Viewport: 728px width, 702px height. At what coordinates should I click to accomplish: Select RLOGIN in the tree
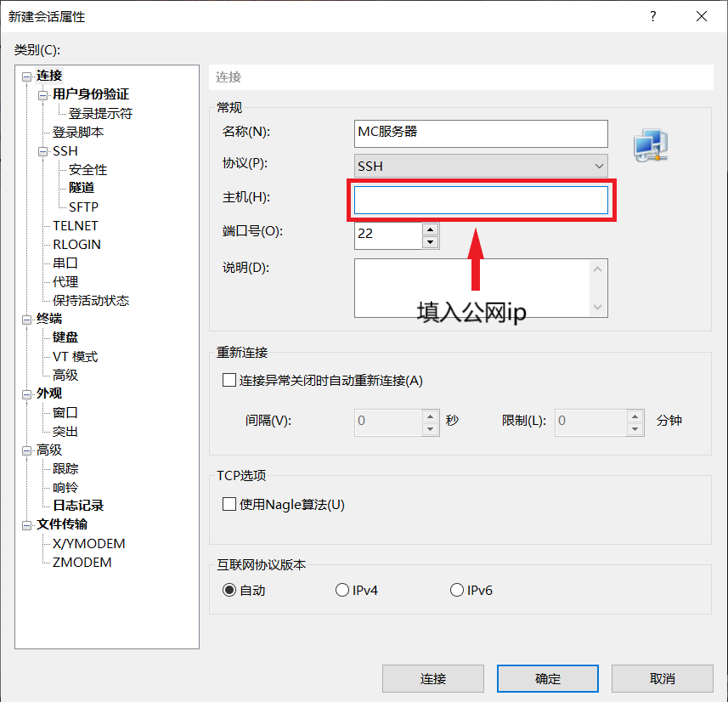click(x=76, y=245)
